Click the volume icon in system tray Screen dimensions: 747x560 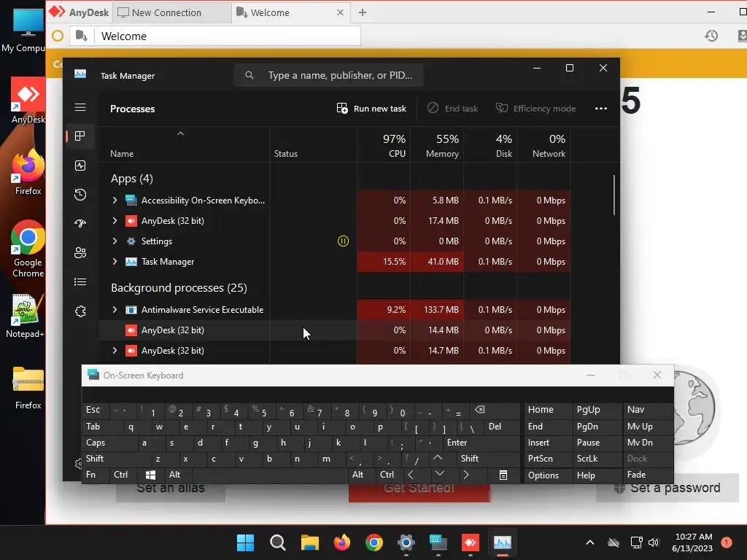[x=654, y=542]
